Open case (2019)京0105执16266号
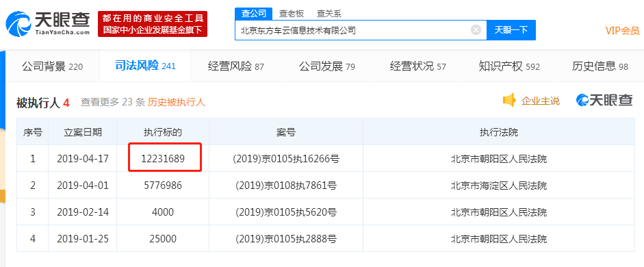The width and height of the screenshot is (644, 267). pyautogui.click(x=286, y=159)
